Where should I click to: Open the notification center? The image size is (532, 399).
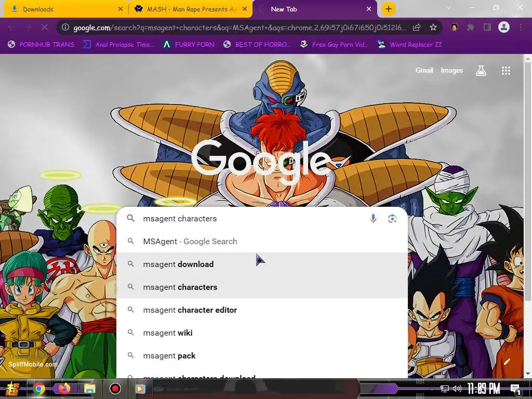pos(516,389)
